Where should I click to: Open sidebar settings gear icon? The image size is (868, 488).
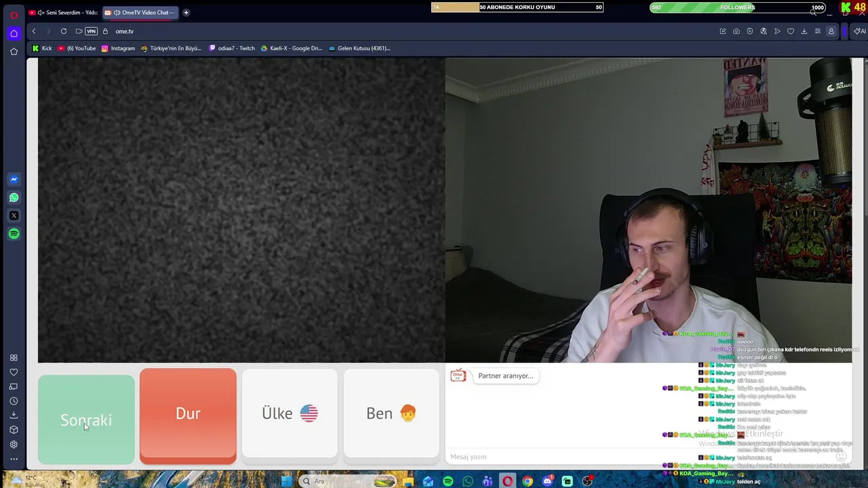pos(14,445)
